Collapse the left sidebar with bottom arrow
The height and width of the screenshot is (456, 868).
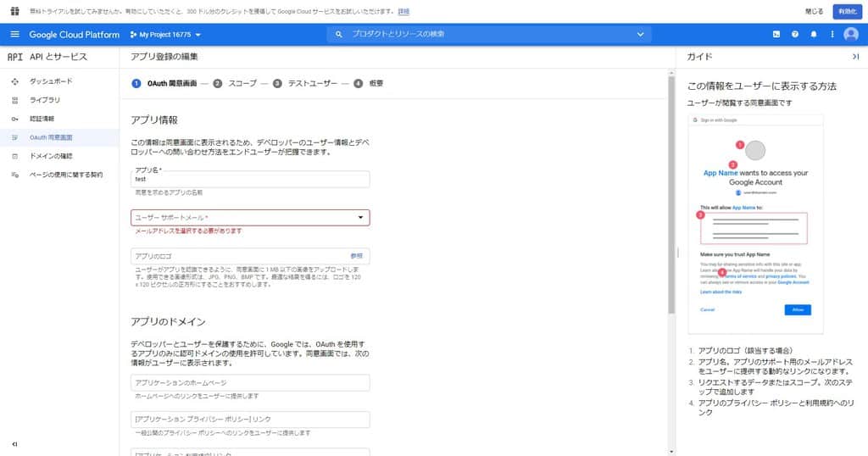click(x=15, y=444)
